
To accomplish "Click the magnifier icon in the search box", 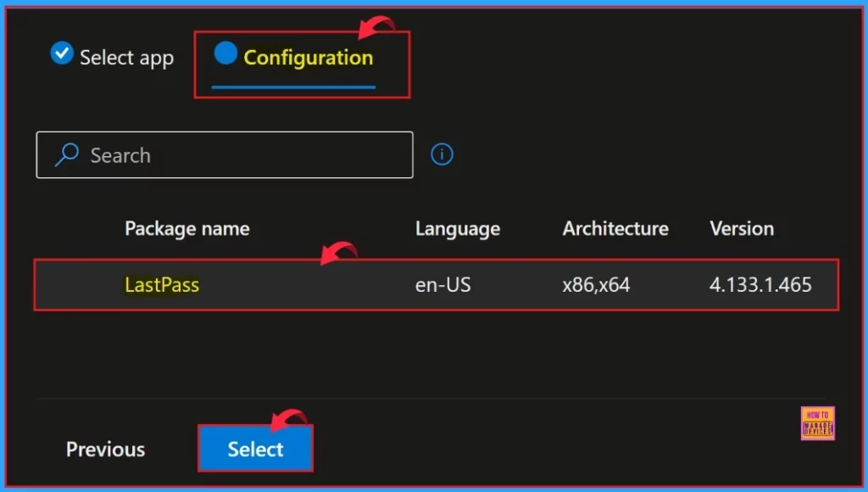I will coord(67,155).
